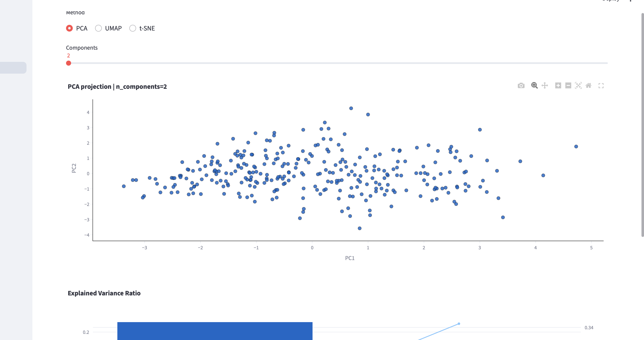Image resolution: width=644 pixels, height=340 pixels.
Task: Click the Zoom in plus icon
Action: click(x=558, y=85)
